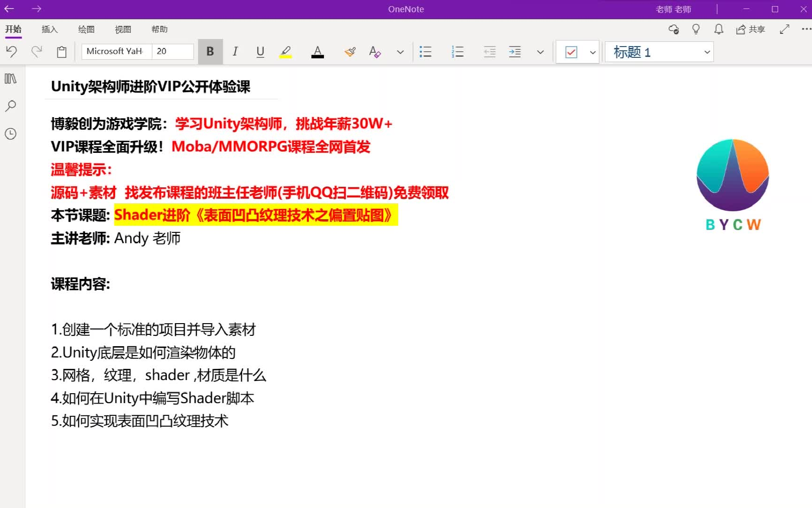Open the 老师 老师 account menu
The width and height of the screenshot is (812, 508).
pyautogui.click(x=673, y=9)
